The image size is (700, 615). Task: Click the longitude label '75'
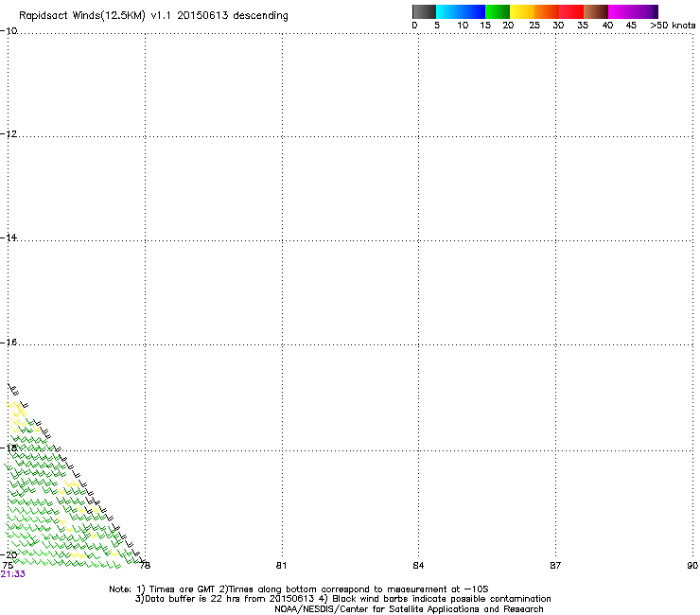(8, 566)
